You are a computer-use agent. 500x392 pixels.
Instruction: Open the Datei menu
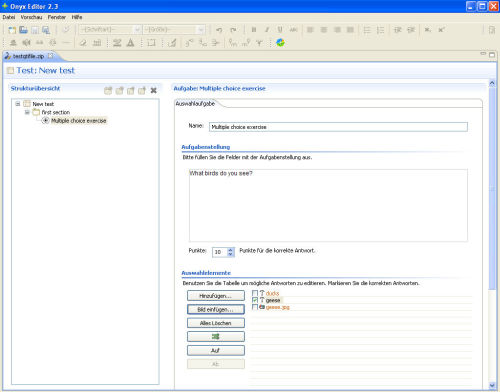[9, 17]
